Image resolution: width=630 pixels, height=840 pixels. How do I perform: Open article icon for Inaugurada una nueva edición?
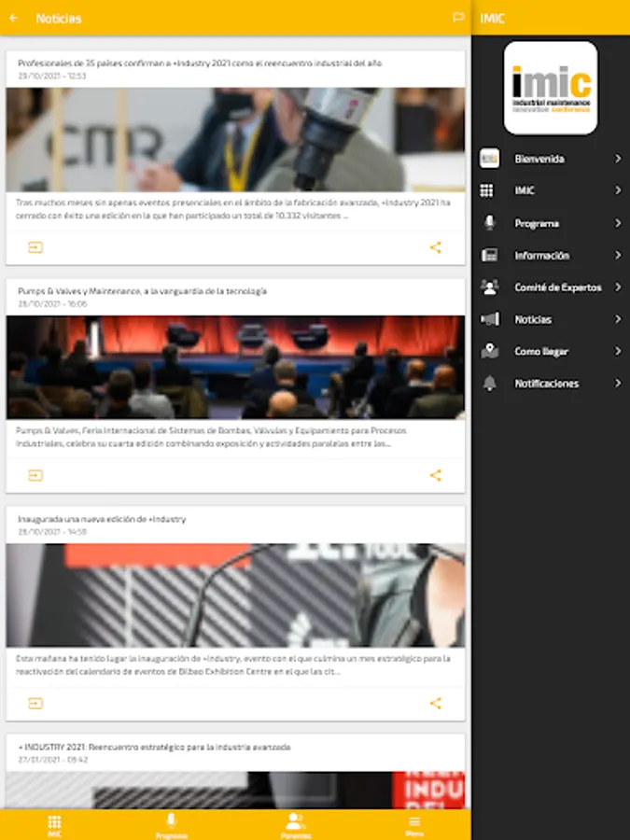[35, 704]
